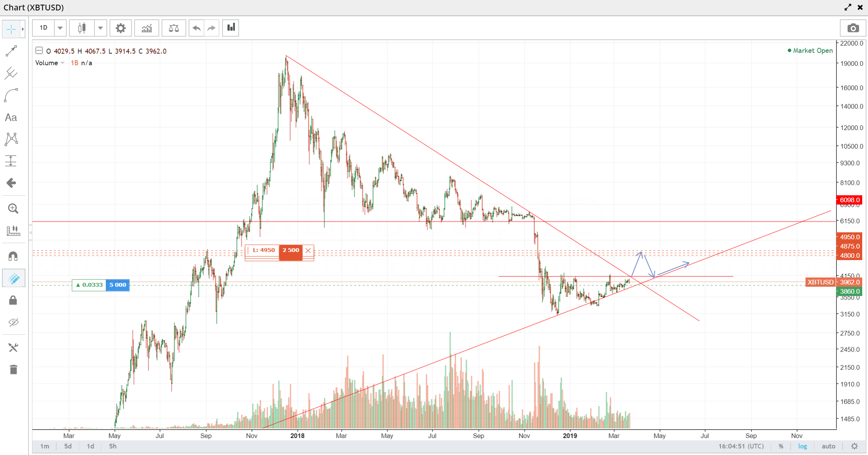The height and width of the screenshot is (455, 868).
Task: Open the Volume indicator dropdown arrow
Action: click(62, 63)
